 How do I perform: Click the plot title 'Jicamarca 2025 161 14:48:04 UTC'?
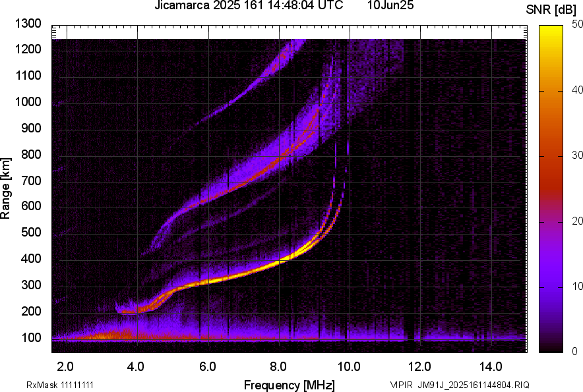tap(249, 5)
